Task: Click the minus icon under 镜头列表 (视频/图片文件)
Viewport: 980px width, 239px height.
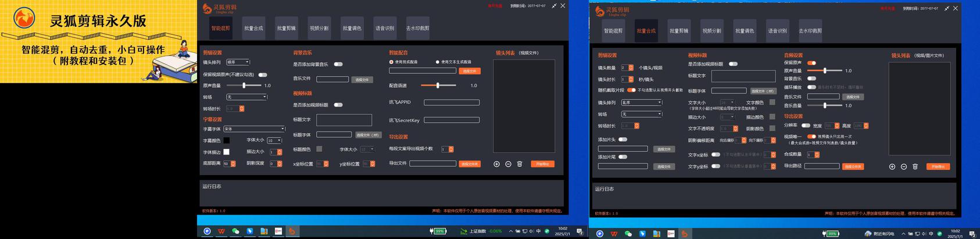Action: [x=904, y=167]
